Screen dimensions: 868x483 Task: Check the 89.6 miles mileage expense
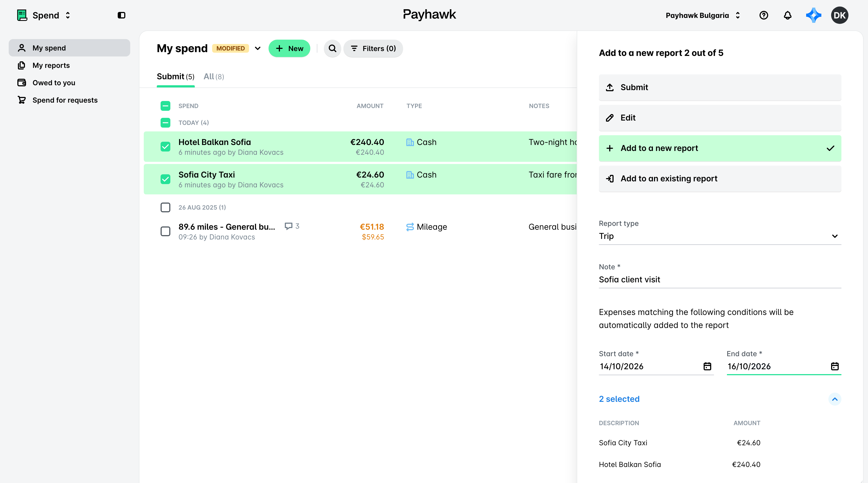165,231
